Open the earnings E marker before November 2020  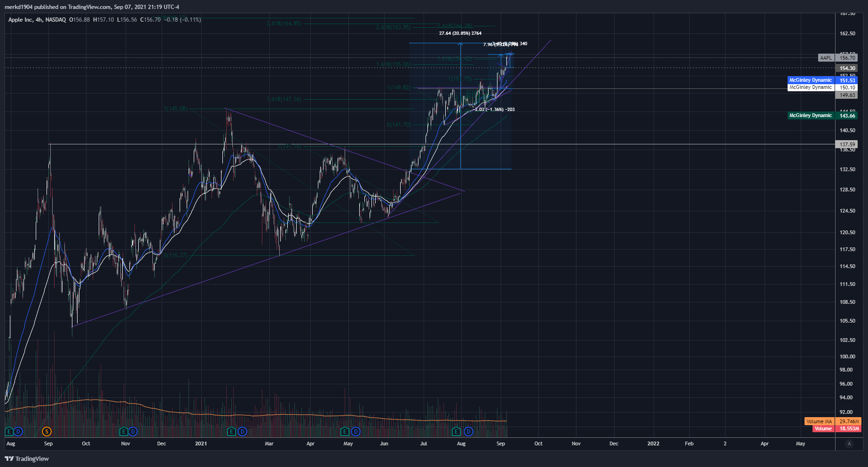tap(124, 431)
